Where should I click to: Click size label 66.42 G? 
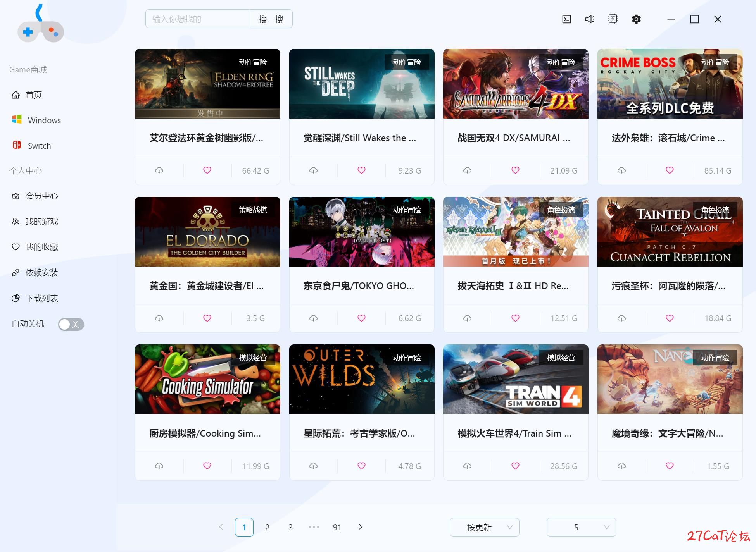255,171
